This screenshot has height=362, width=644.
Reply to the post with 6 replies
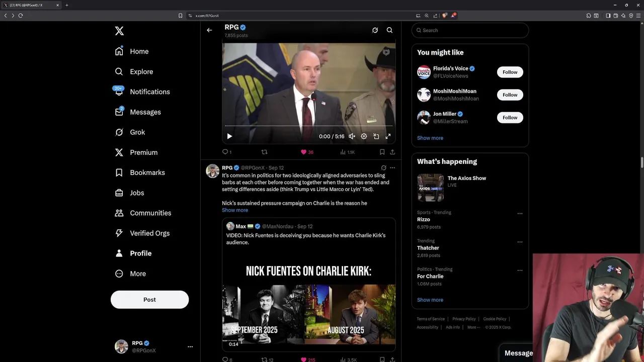[227, 360]
